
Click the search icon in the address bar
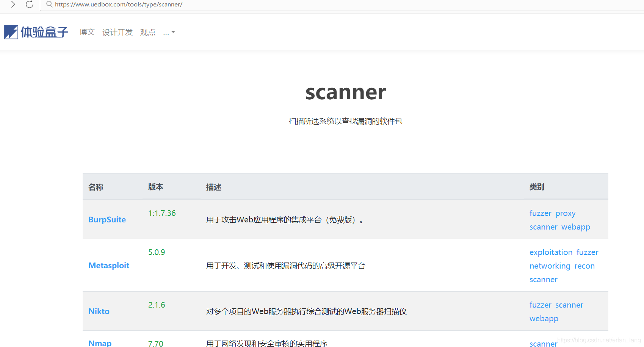pos(49,5)
